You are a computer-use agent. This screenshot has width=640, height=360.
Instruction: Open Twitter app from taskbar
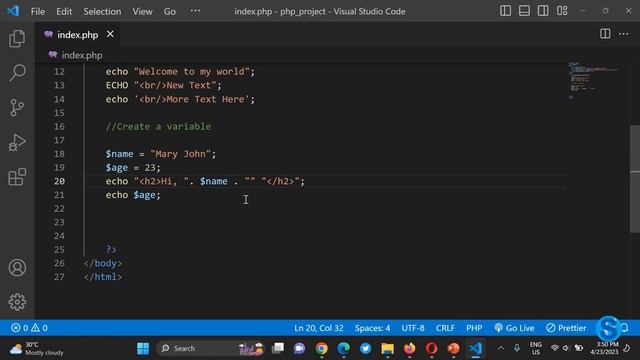(365, 349)
